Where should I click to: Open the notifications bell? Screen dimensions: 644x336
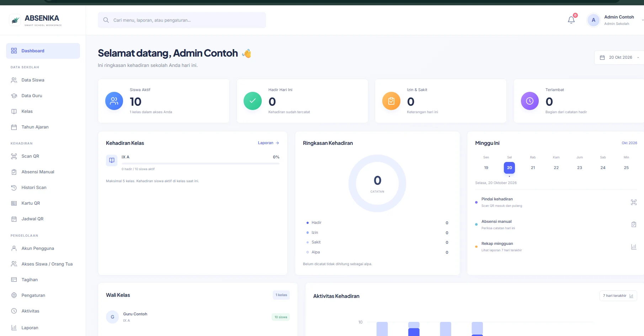(x=571, y=20)
